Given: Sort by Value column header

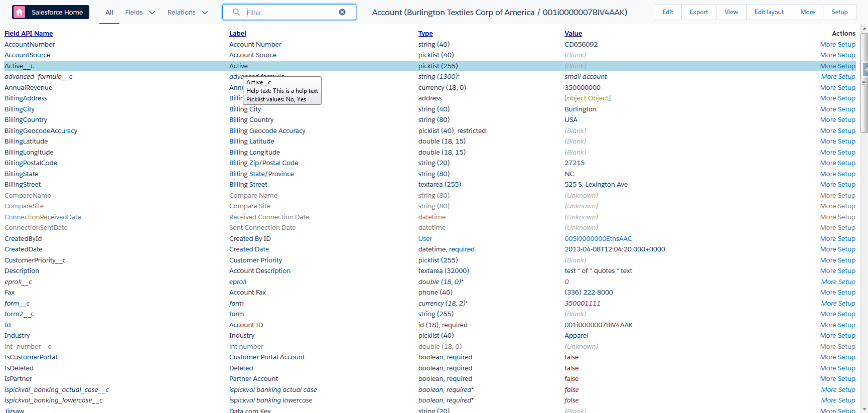Looking at the screenshot, I should [x=573, y=34].
